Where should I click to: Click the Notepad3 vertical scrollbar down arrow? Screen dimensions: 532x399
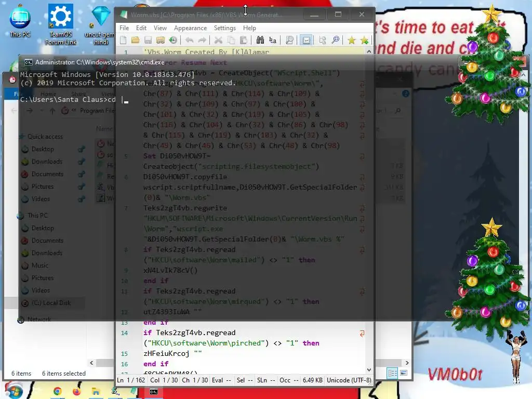click(x=369, y=370)
